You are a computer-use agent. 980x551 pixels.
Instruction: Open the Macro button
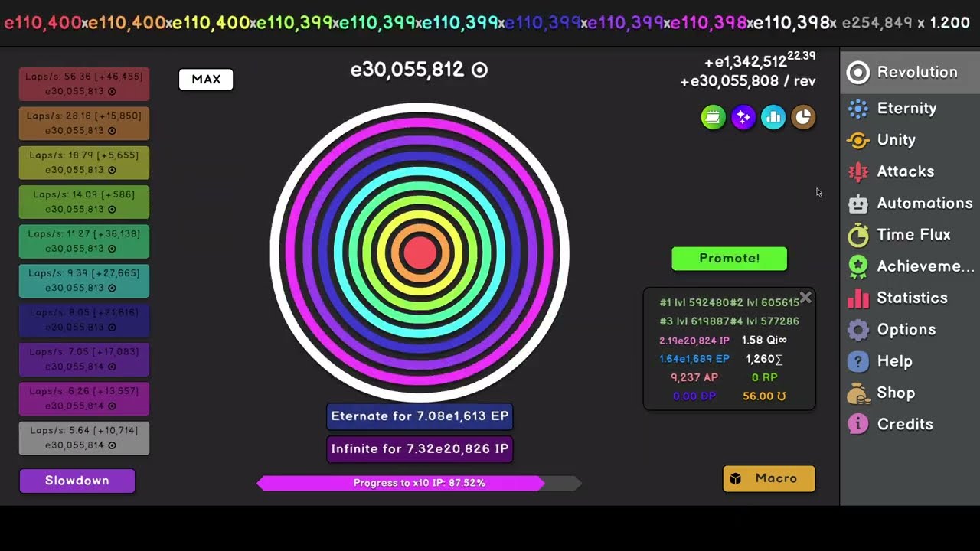click(769, 478)
